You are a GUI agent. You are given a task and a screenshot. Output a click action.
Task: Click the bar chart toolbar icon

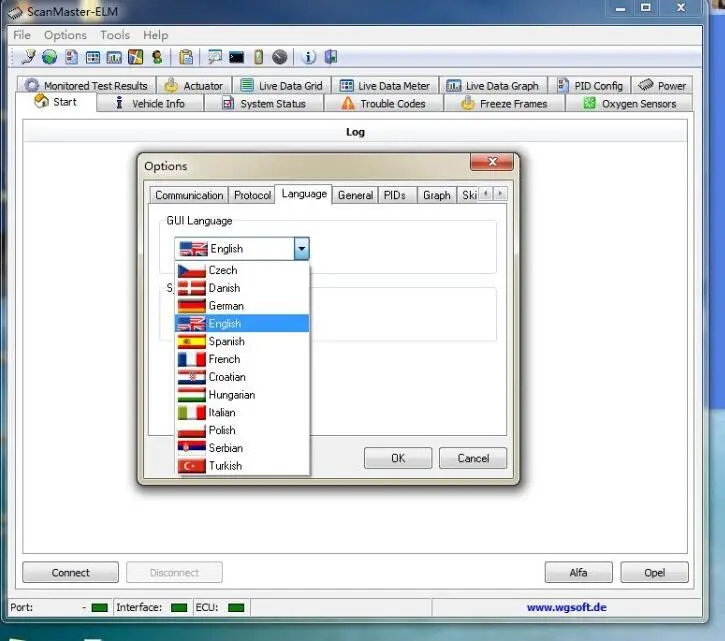pyautogui.click(x=114, y=57)
